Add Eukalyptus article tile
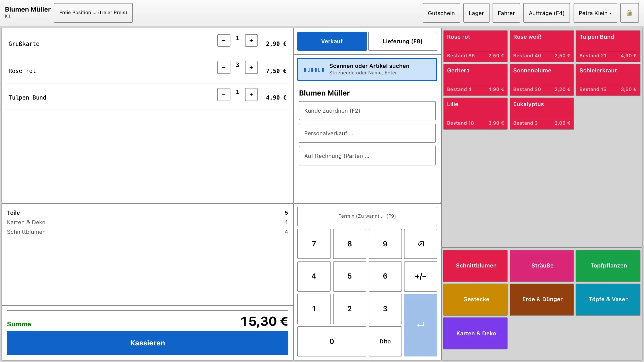Screen dimensions: 644x362 pyautogui.click(x=542, y=114)
